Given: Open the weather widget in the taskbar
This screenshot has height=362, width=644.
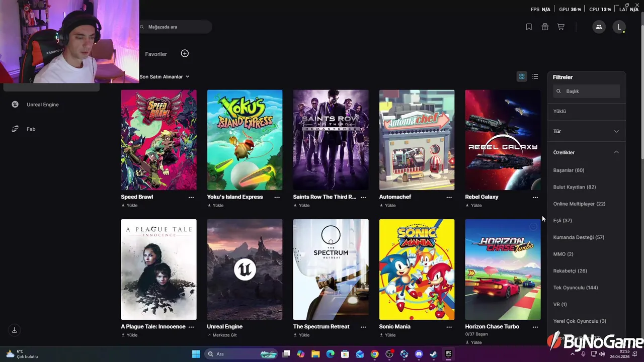Looking at the screenshot, I should click(x=23, y=354).
